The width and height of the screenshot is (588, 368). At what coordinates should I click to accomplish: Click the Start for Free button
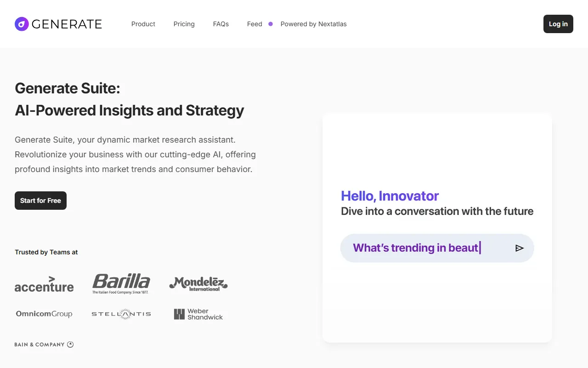click(x=40, y=200)
